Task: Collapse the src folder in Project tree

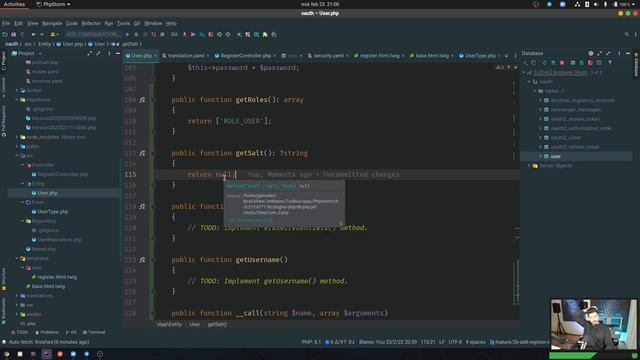Action: coord(17,156)
